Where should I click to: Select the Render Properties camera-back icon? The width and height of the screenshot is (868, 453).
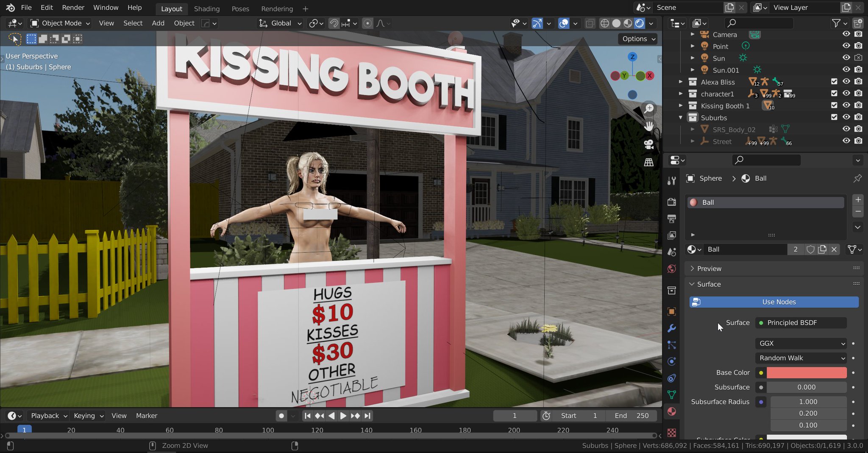pyautogui.click(x=672, y=202)
